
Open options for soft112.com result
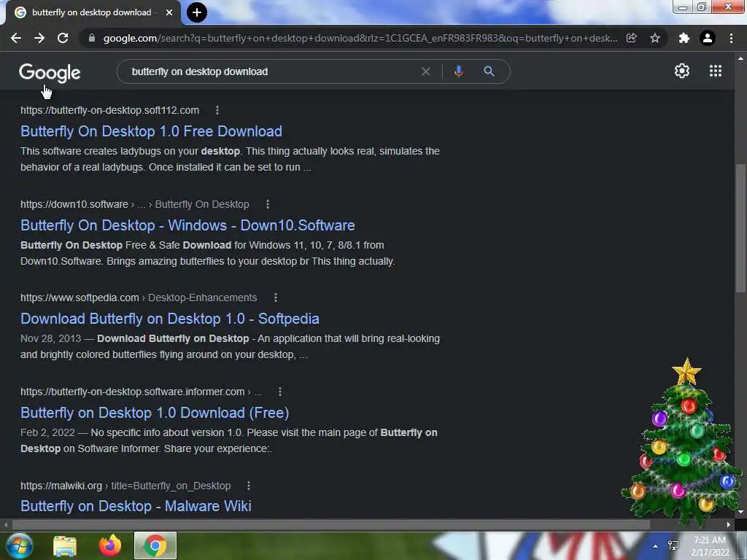[217, 111]
